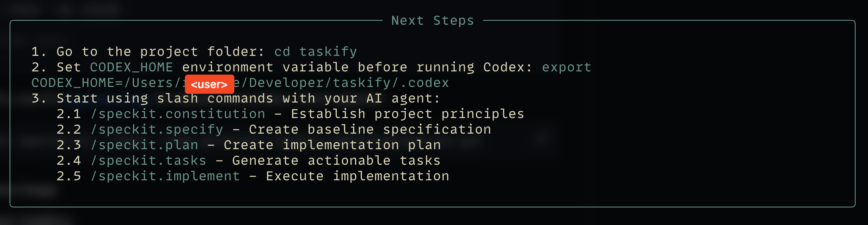
Task: Click the "Generate actionable tasks" description
Action: click(x=336, y=160)
